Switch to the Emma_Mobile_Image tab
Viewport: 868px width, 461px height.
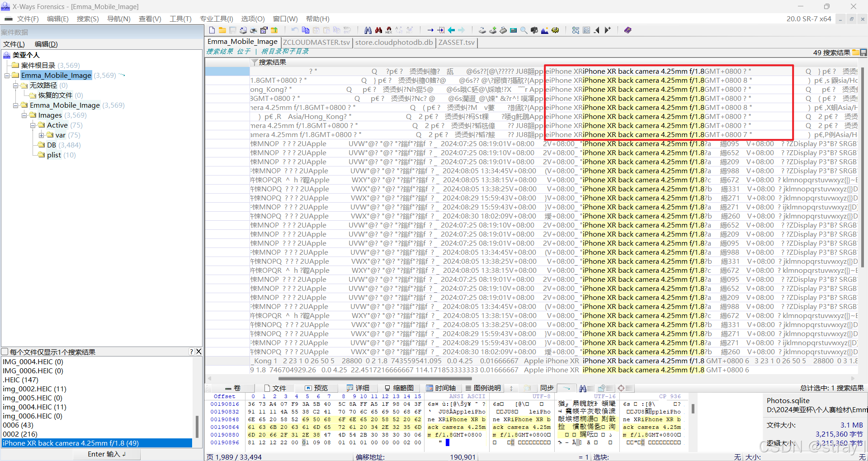242,42
